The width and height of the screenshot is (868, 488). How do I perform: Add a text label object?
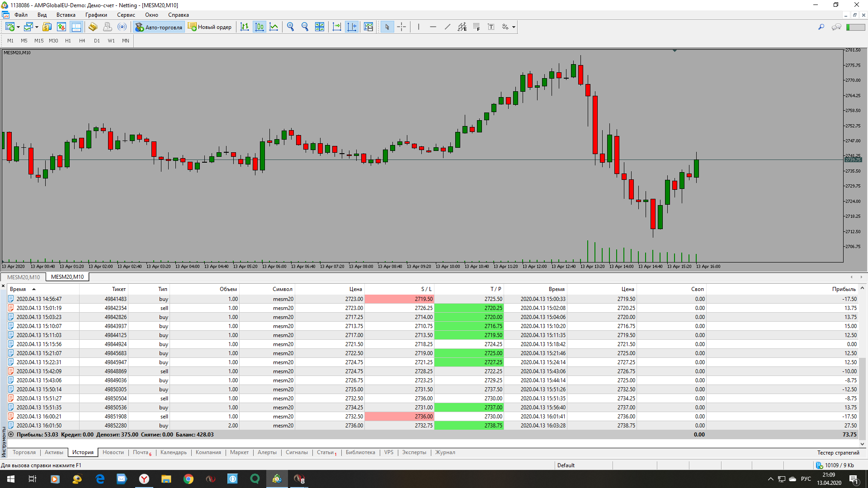click(x=491, y=27)
